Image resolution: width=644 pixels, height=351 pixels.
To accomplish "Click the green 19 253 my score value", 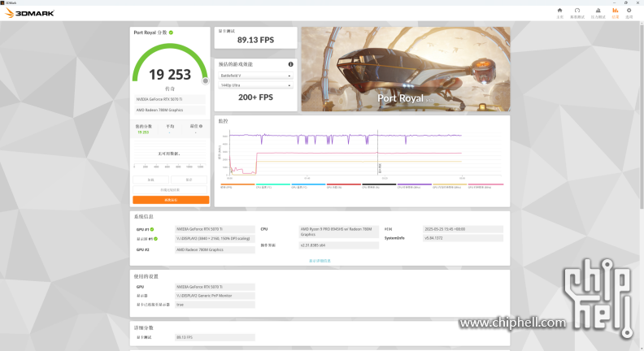I will (x=143, y=132).
